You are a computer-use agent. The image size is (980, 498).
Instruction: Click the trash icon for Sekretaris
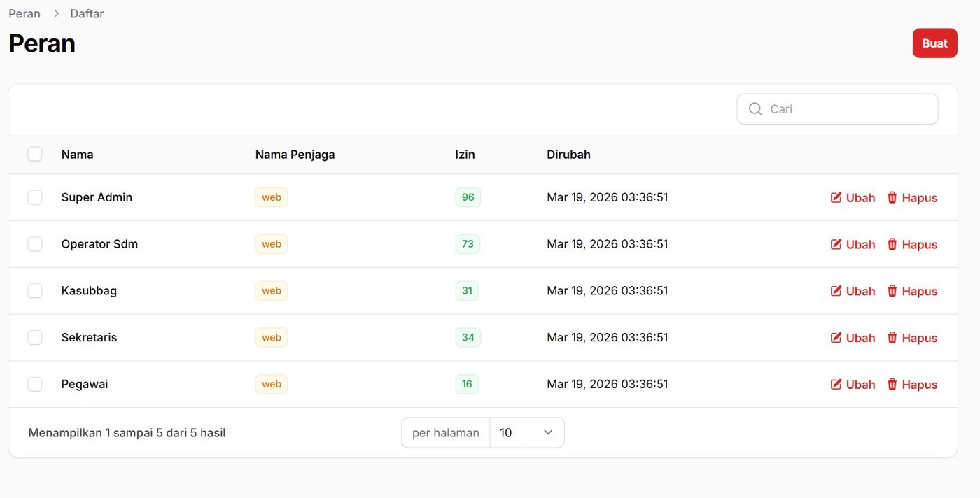(x=892, y=337)
